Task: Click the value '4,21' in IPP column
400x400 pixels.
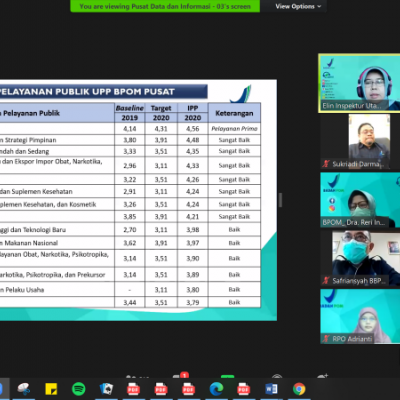Action: coord(193,217)
